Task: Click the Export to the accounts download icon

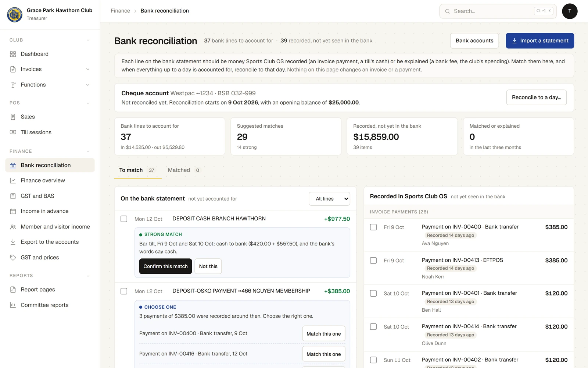Action: (13, 242)
